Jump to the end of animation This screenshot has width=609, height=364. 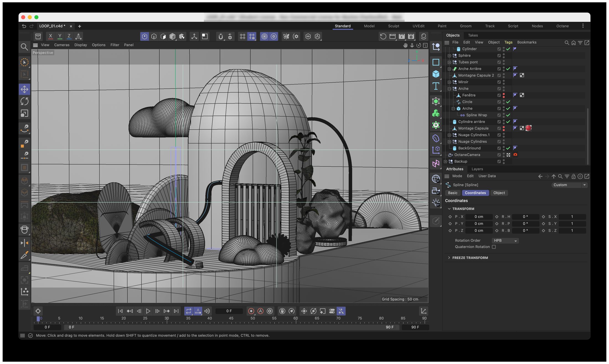point(176,311)
